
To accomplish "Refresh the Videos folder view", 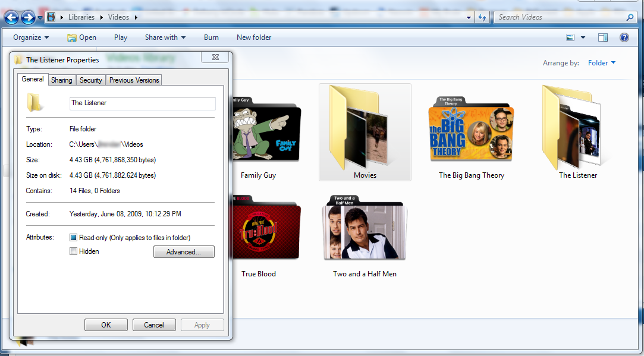I will click(x=482, y=17).
